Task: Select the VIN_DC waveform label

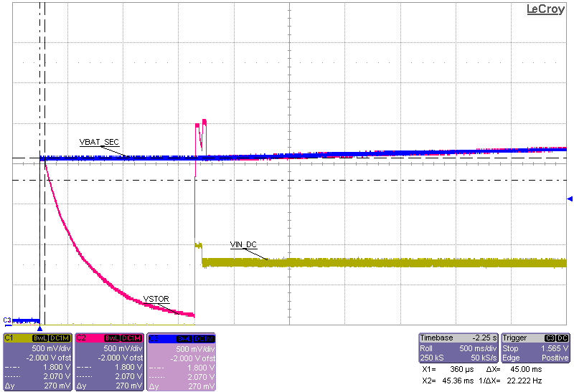Action: pyautogui.click(x=243, y=244)
